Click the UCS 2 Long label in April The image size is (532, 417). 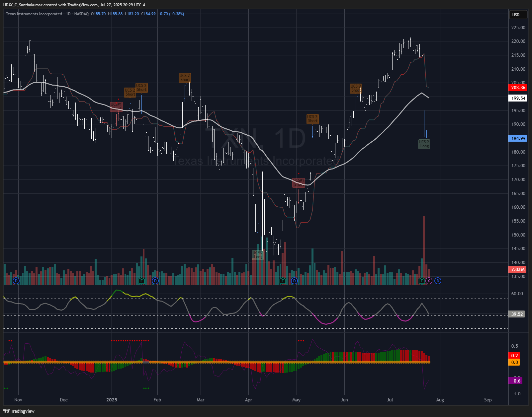click(x=258, y=255)
